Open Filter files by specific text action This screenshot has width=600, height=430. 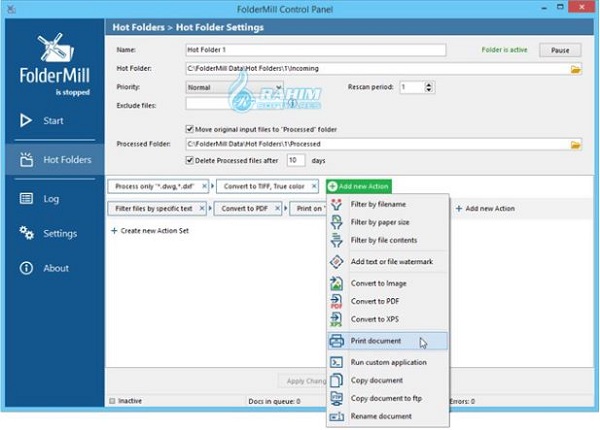tap(154, 208)
